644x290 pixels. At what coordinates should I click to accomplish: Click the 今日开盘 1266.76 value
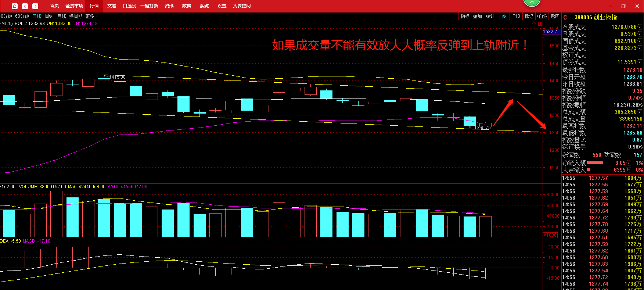633,77
